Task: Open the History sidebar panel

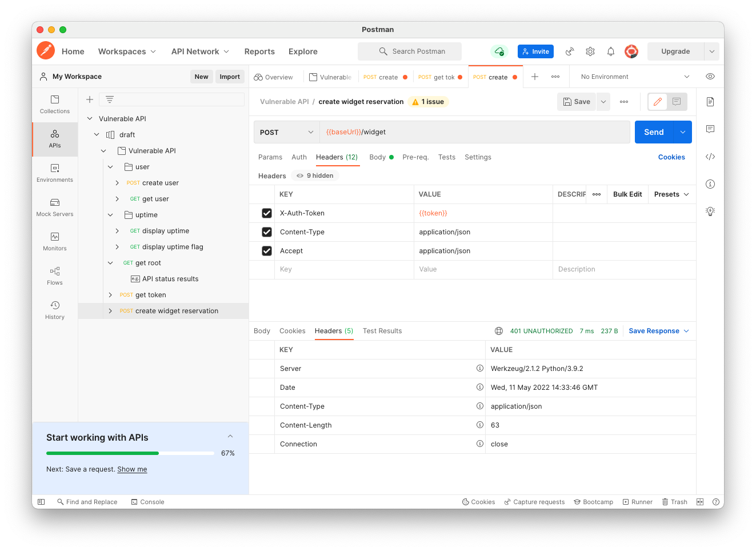Action: [x=55, y=310]
